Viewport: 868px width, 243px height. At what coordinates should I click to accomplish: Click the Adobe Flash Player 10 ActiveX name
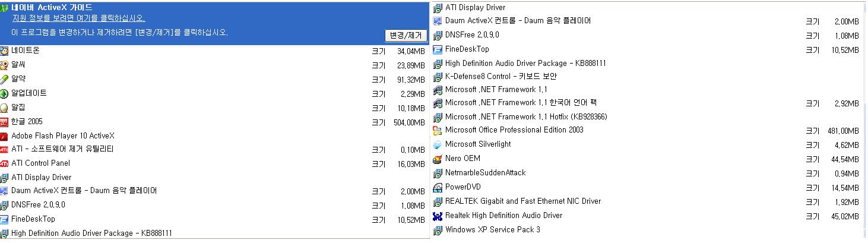point(63,136)
